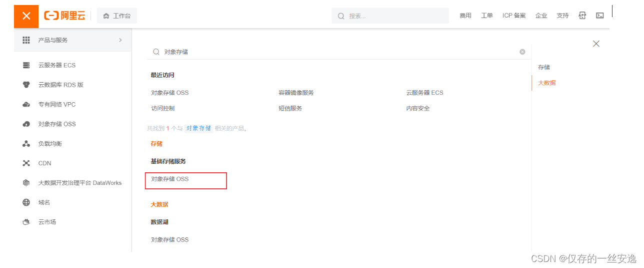Open recent 对象存储 OSS under 最近访问
This screenshot has height=268, width=644.
point(170,93)
